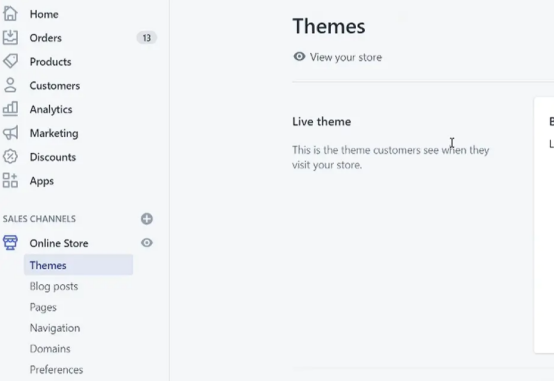Viewport: 554px width, 382px height.
Task: Select Navigation under Online Store
Action: tap(55, 328)
